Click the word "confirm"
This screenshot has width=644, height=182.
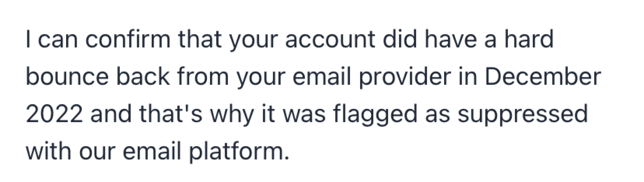coord(128,40)
